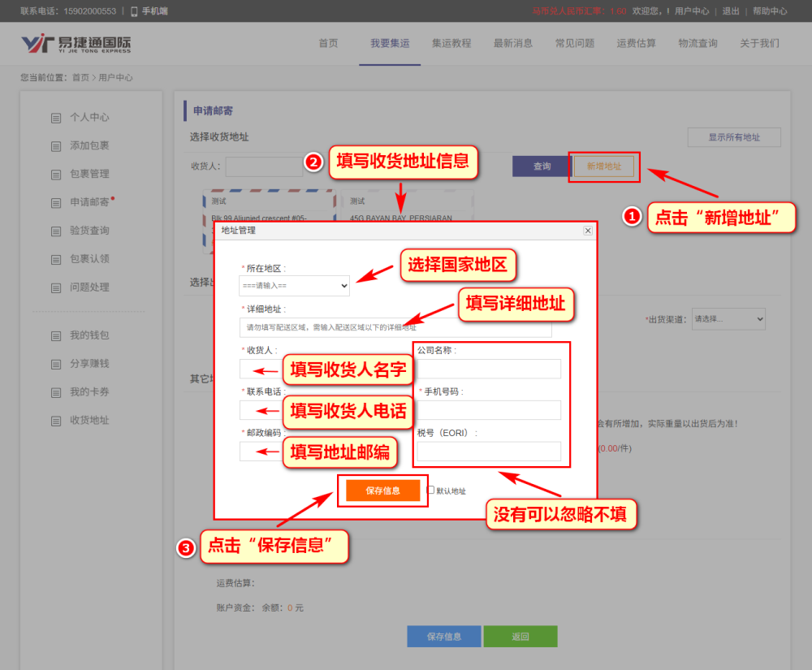Click the 收货地址 sidebar icon

[56, 421]
